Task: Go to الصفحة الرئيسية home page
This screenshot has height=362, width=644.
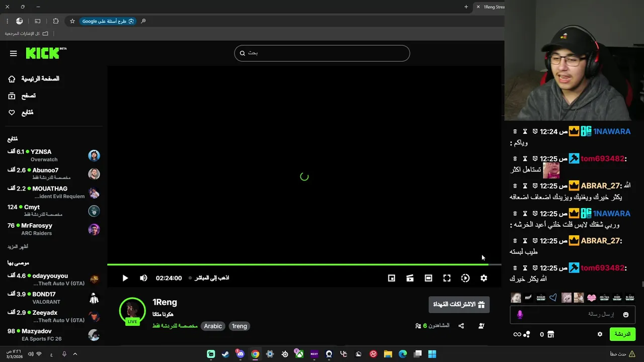Action: pyautogui.click(x=34, y=79)
